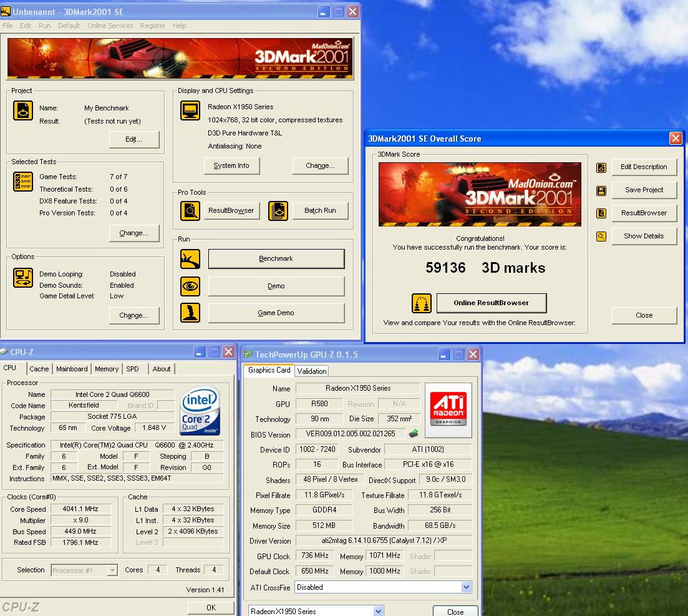Viewport: 688px width, 616px height.
Task: Click the System Info button
Action: pos(231,165)
